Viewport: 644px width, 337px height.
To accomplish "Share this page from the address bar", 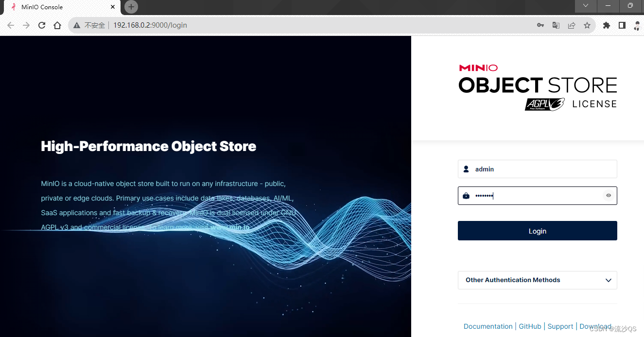I will coord(572,25).
